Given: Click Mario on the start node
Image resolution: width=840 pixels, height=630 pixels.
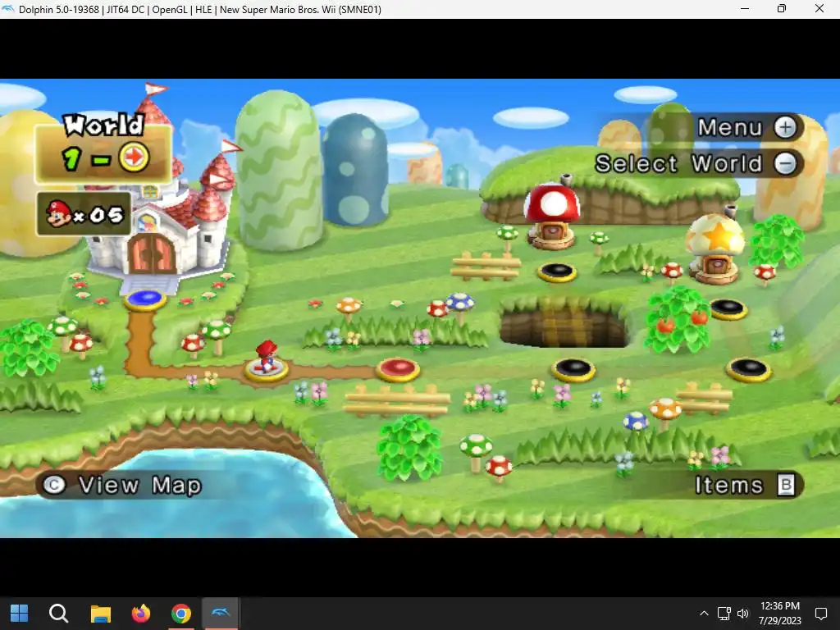Looking at the screenshot, I should pos(267,356).
